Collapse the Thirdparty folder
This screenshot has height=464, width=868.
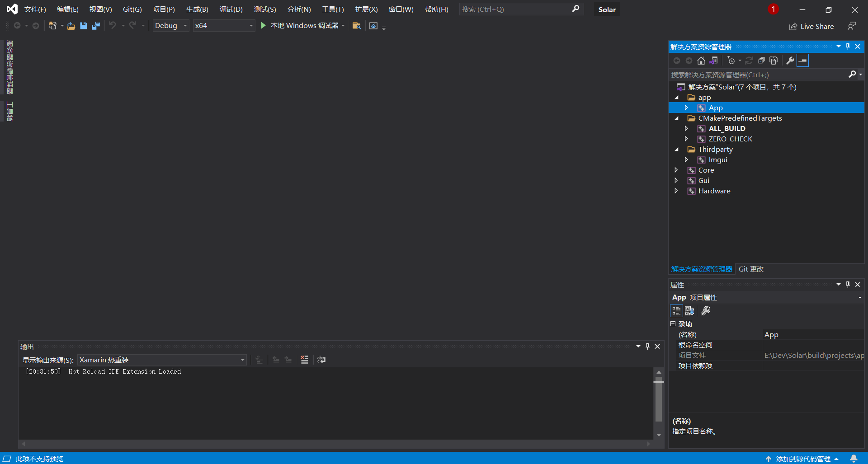(x=676, y=150)
